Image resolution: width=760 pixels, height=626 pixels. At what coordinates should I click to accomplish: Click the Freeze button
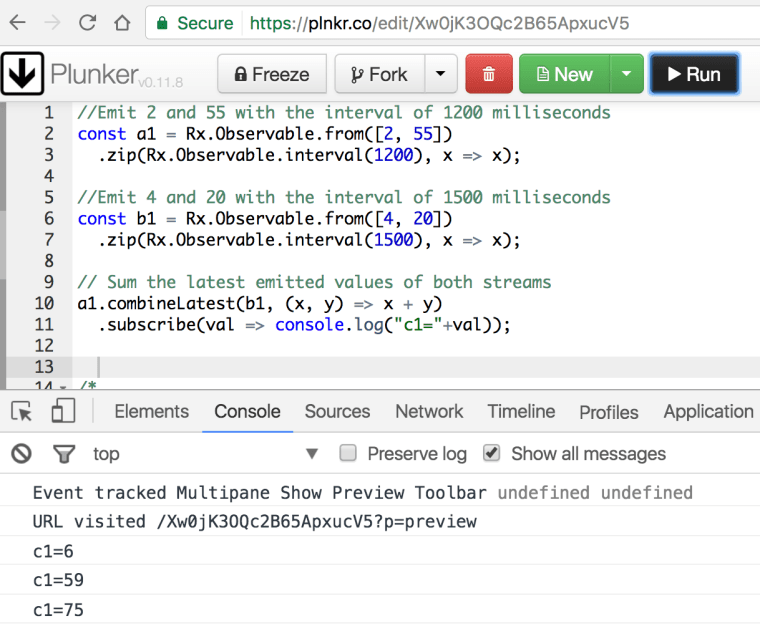[271, 74]
